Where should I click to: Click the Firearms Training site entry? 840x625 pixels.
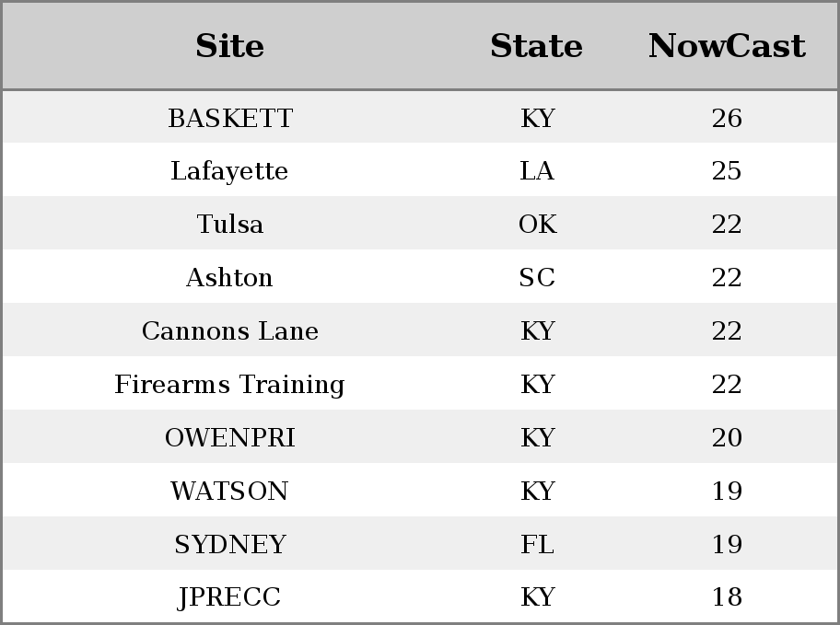point(229,384)
